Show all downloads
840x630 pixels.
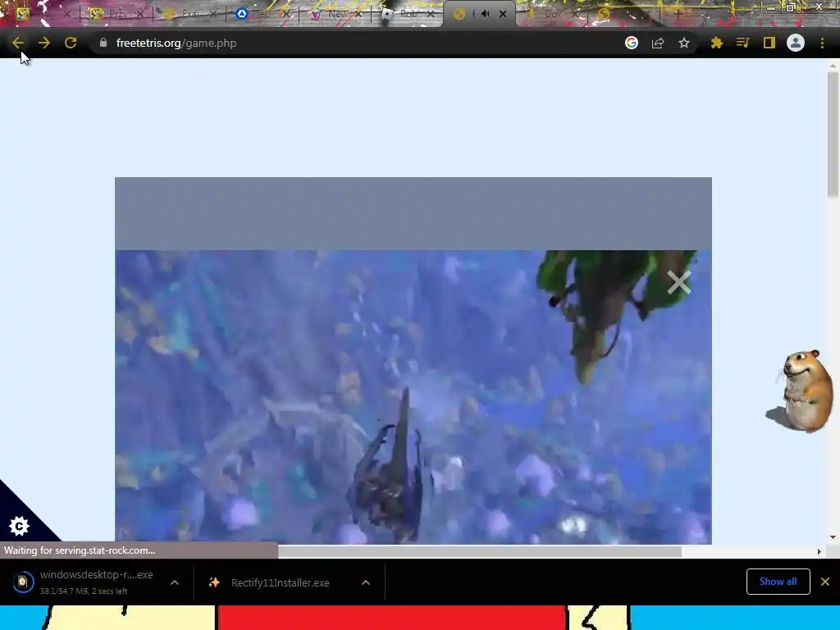[778, 582]
